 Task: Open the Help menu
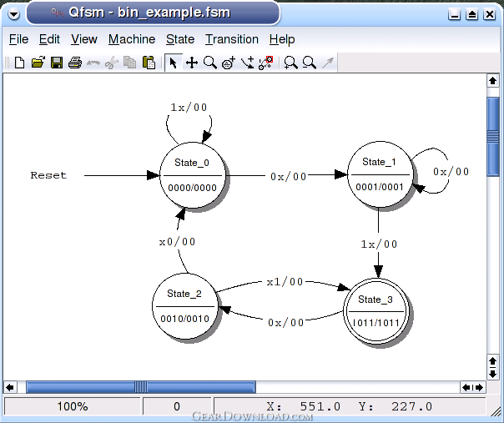point(282,39)
